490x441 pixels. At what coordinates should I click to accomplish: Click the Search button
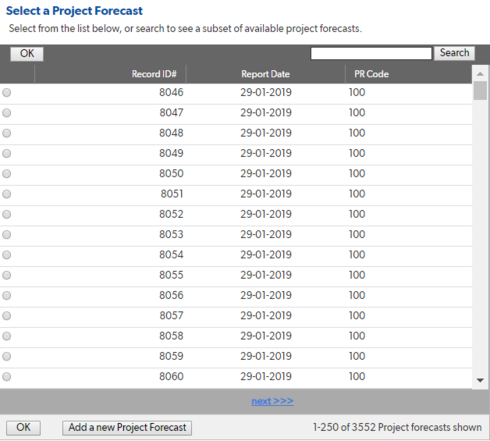pos(454,53)
